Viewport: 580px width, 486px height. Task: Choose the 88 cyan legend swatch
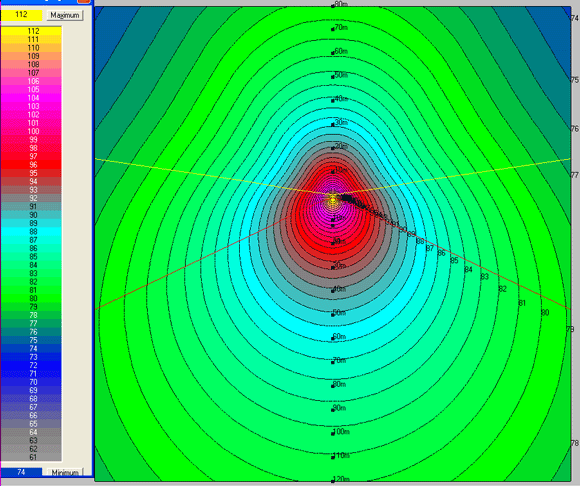click(x=31, y=232)
